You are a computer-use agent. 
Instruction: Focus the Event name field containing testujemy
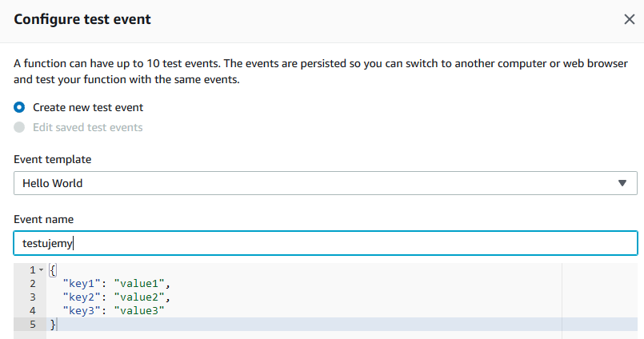click(326, 243)
